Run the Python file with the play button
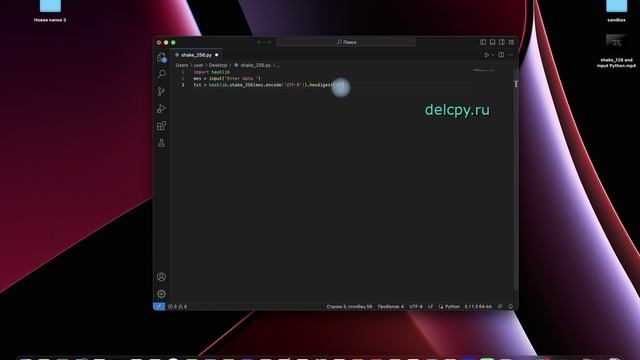The width and height of the screenshot is (640, 360). (487, 55)
